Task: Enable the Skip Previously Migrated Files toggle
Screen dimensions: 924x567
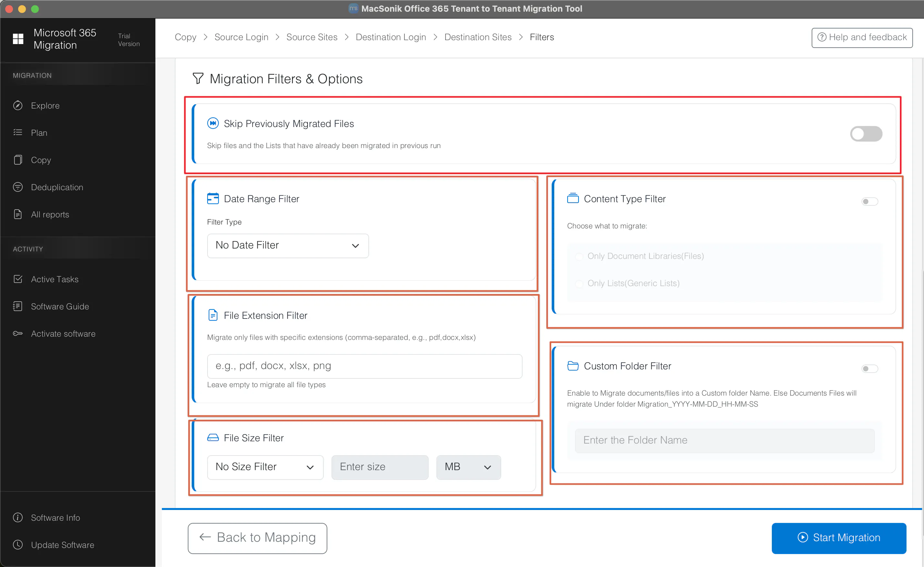Action: (866, 134)
